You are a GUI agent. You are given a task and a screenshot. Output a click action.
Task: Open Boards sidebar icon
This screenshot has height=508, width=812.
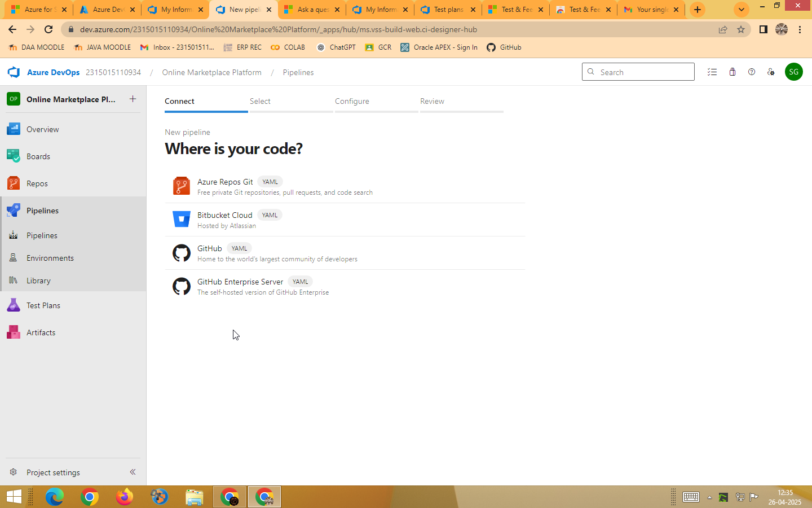14,156
